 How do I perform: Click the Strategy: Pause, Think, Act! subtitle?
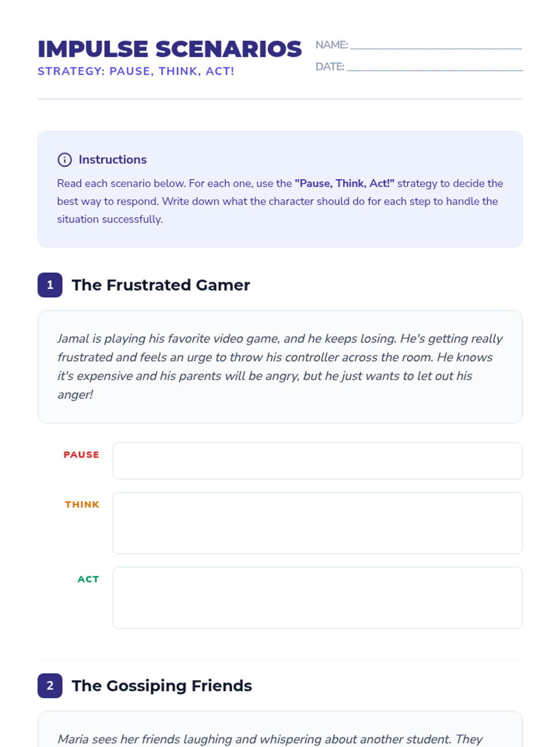click(136, 71)
